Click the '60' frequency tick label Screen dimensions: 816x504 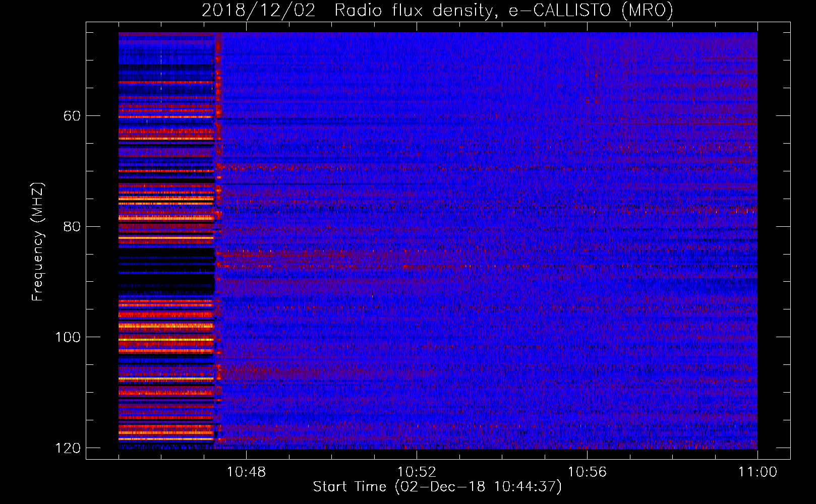72,116
